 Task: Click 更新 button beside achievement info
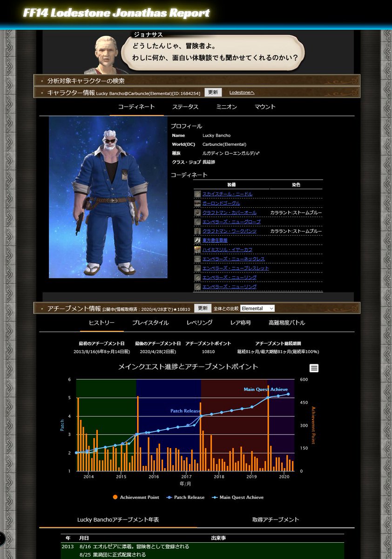[202, 308]
